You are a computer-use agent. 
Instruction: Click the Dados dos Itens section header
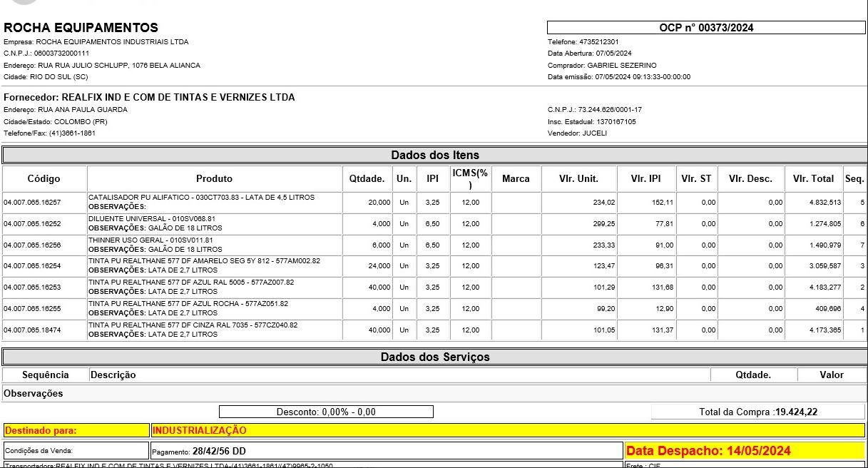(434, 156)
